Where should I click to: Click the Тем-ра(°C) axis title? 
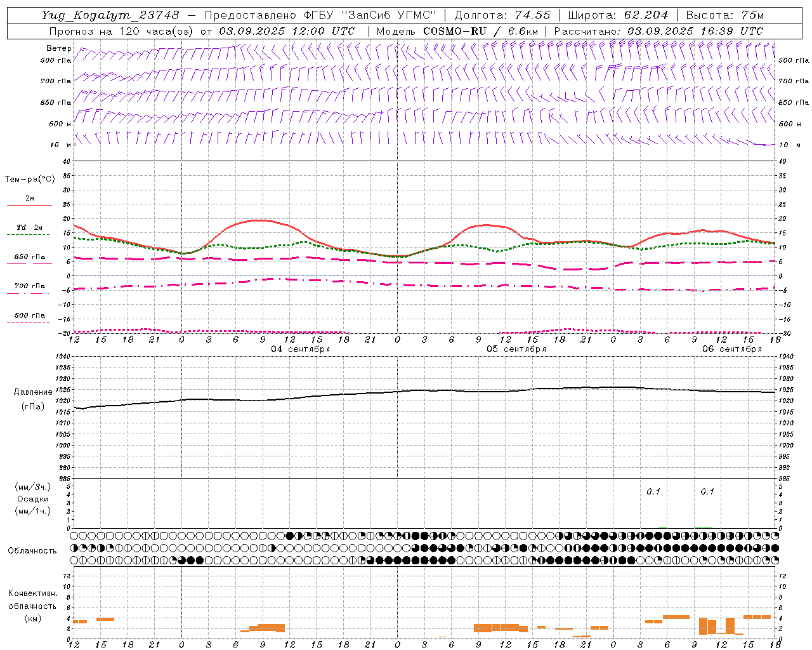coord(30,180)
